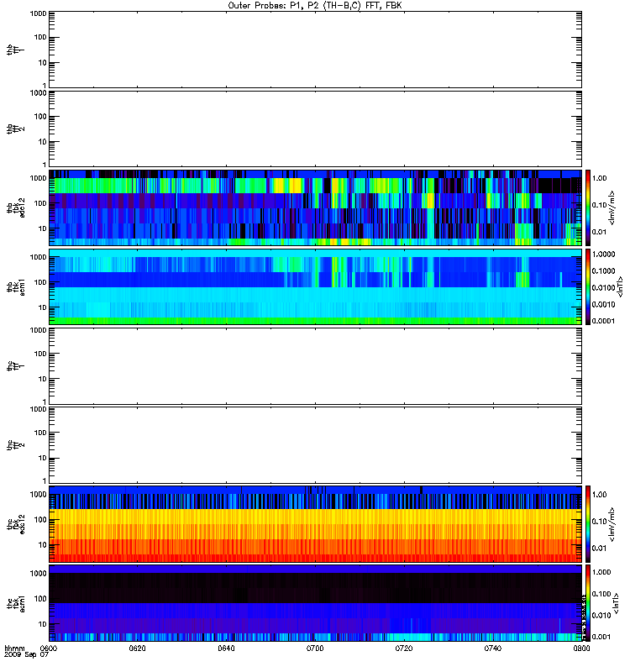This screenshot has height=672, width=630.
Task: Click the 1000 y-axis tick of thc fff 1
Action: click(38, 330)
